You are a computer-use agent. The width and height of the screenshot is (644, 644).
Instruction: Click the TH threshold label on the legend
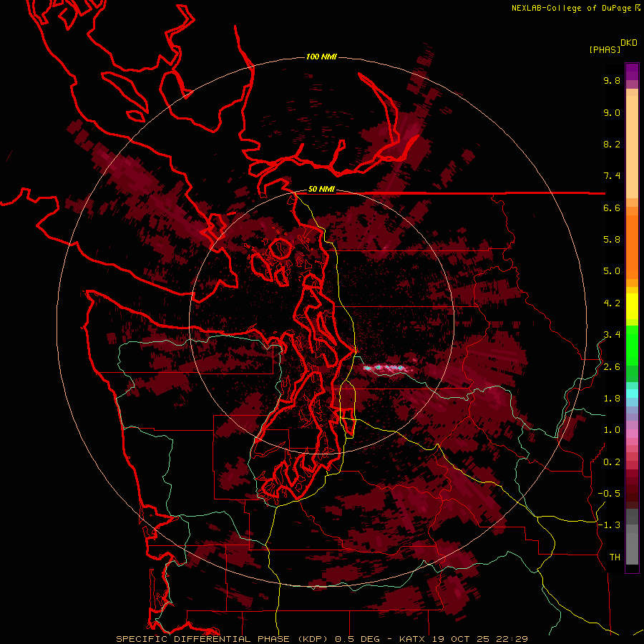(x=615, y=557)
